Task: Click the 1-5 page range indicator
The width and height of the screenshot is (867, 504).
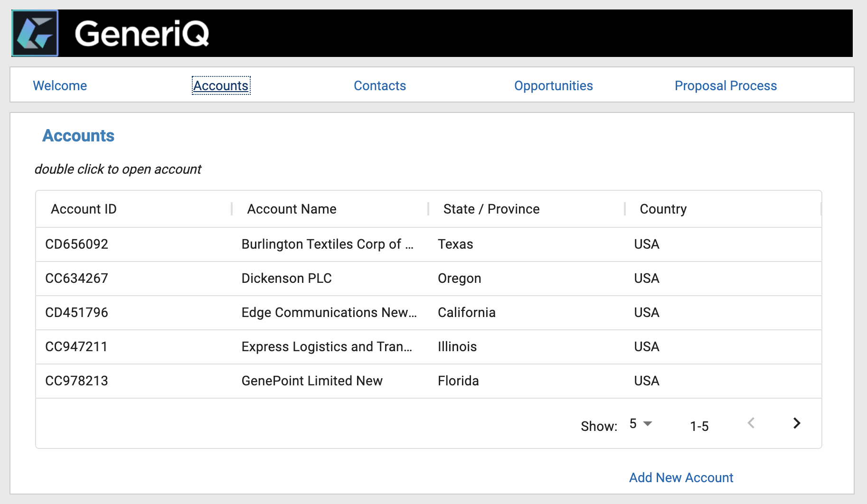Action: coord(699,426)
